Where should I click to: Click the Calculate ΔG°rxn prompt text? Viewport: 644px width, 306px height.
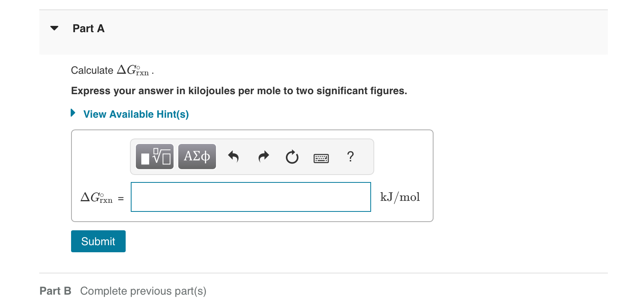pyautogui.click(x=112, y=71)
